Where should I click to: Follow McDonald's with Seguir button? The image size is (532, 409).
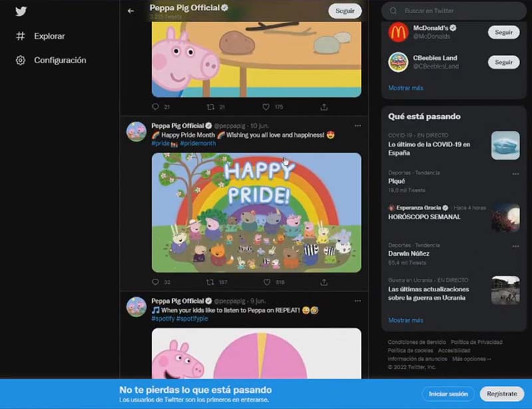503,32
